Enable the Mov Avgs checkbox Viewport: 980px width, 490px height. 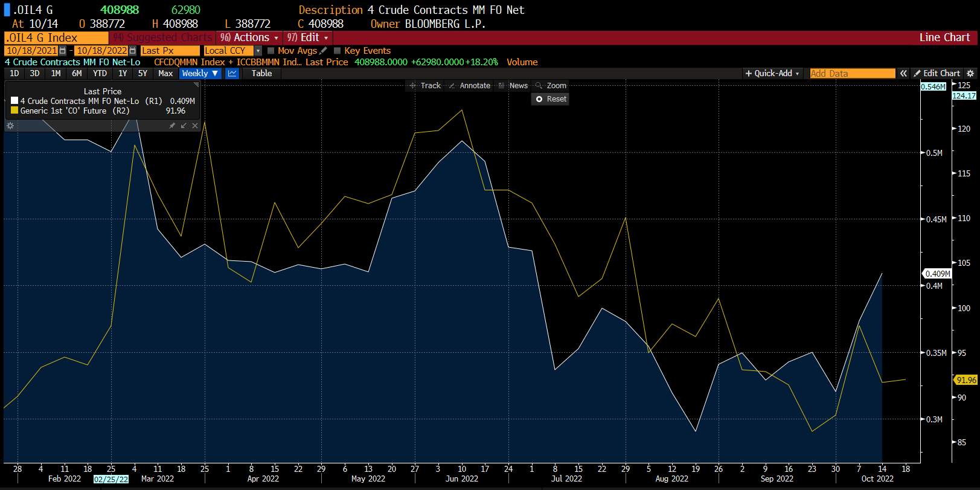tap(271, 51)
